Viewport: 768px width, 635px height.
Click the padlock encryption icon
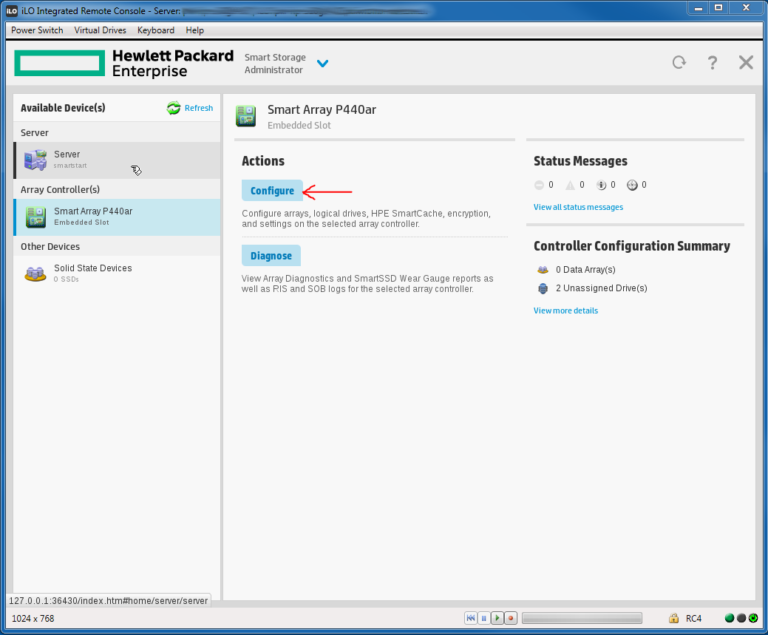pos(674,618)
